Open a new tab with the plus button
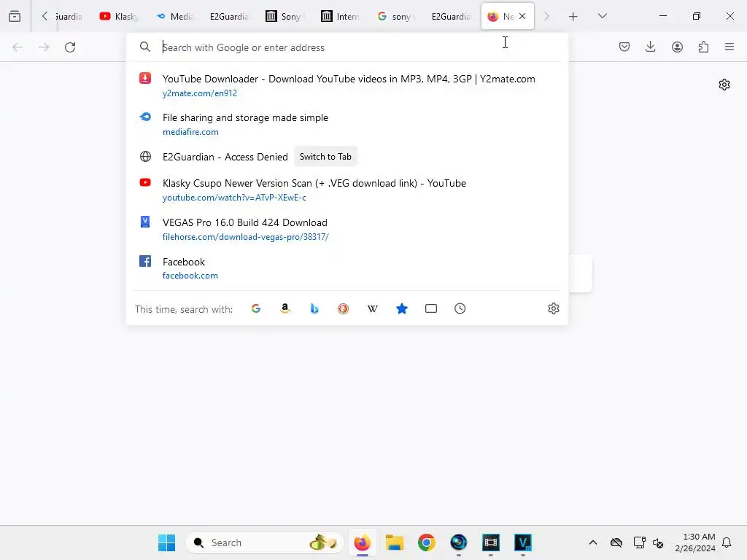 [x=573, y=17]
